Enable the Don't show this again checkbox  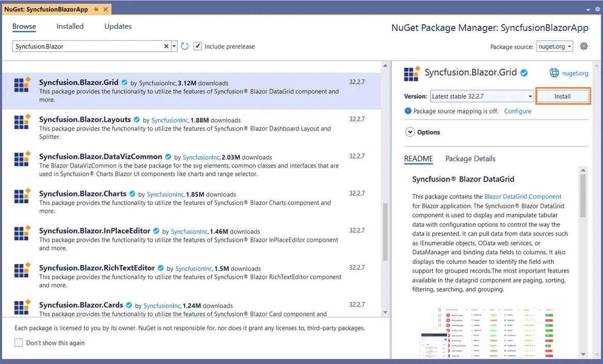pos(18,342)
